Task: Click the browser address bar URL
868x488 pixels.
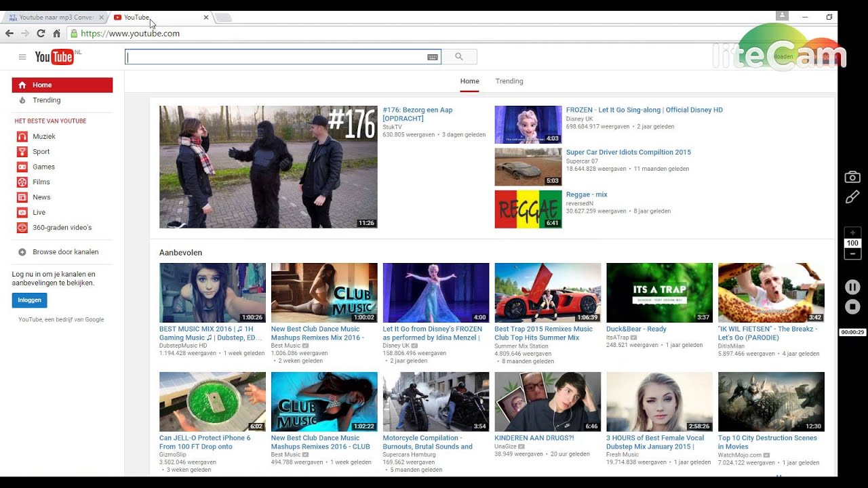Action: coord(130,33)
